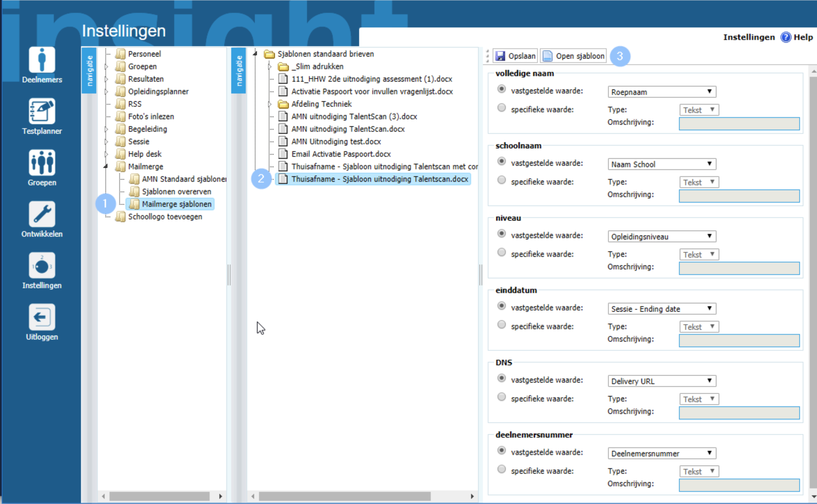The width and height of the screenshot is (817, 504).
Task: Open the Afdeling Techniek folder
Action: 321,104
